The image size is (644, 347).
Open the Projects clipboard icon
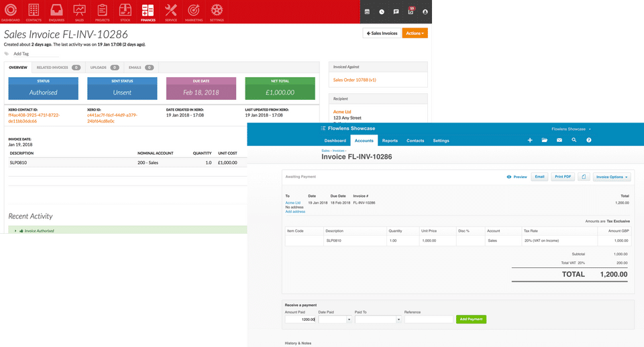102,12
